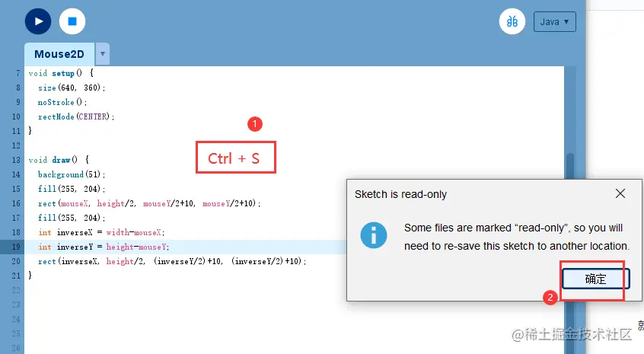This screenshot has width=644, height=354.
Task: Select the Mouse2D tab
Action: click(59, 54)
